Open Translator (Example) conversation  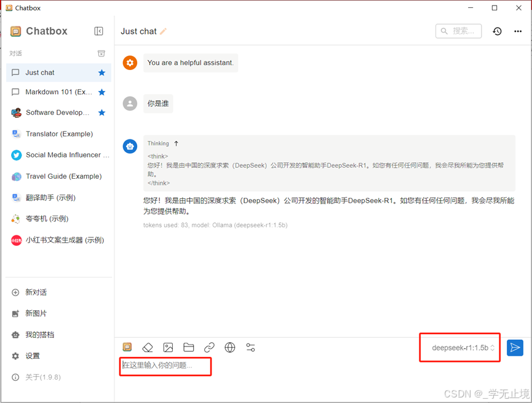pyautogui.click(x=58, y=134)
